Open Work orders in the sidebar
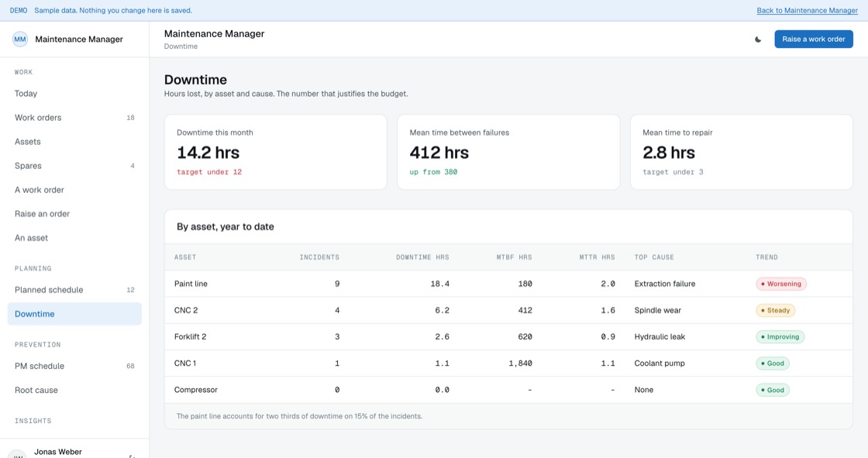Screen dimensions: 868x458 (74, 118)
